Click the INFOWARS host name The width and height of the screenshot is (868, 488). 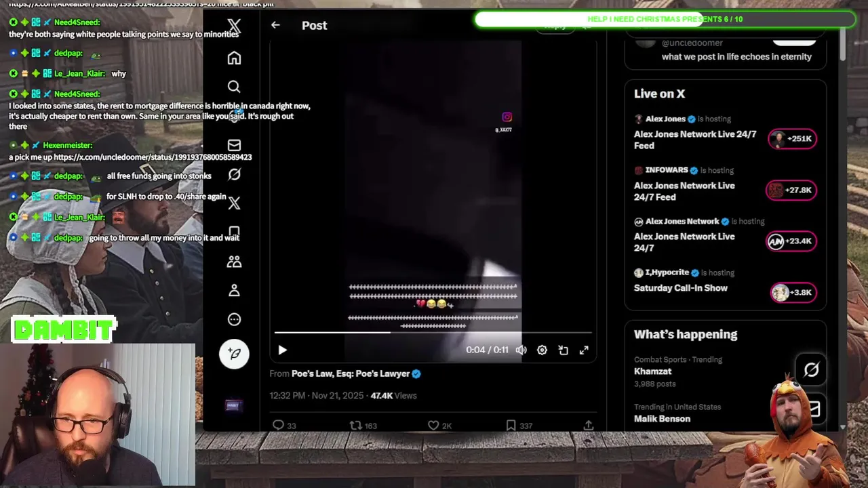pyautogui.click(x=667, y=170)
